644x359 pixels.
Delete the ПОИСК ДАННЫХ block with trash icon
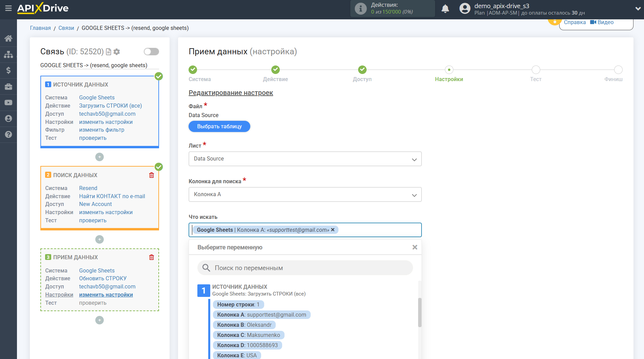152,175
